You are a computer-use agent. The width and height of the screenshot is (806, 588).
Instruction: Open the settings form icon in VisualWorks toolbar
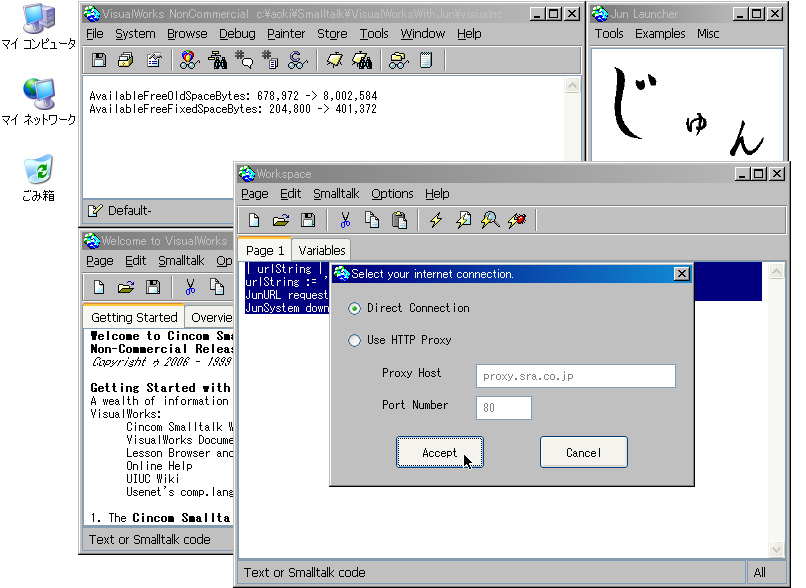pyautogui.click(x=154, y=61)
